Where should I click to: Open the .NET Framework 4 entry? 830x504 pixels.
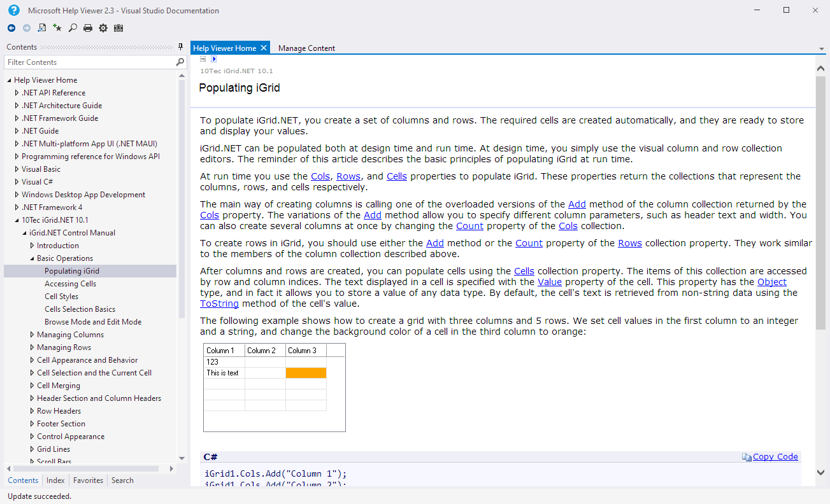pos(52,207)
